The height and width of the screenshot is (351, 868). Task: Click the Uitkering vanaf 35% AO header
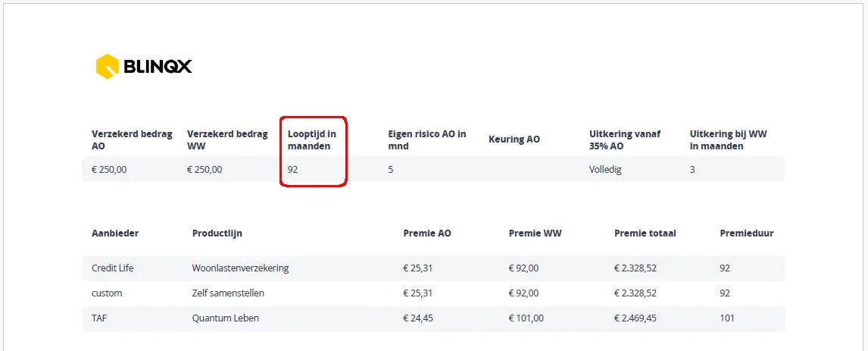[625, 139]
